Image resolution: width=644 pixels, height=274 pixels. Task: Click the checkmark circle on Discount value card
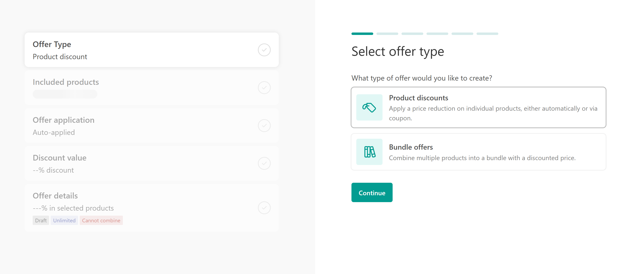[264, 163]
